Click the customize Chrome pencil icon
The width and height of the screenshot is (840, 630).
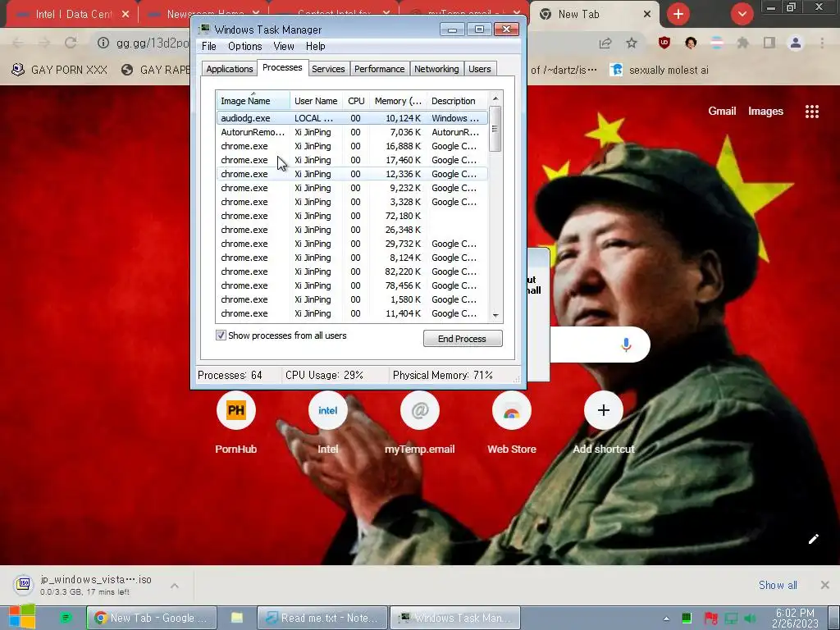813,539
